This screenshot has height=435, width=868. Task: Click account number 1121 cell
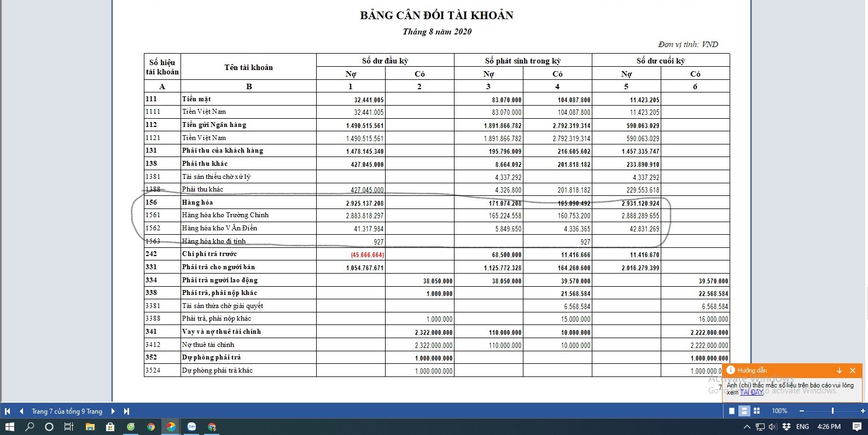coord(162,138)
